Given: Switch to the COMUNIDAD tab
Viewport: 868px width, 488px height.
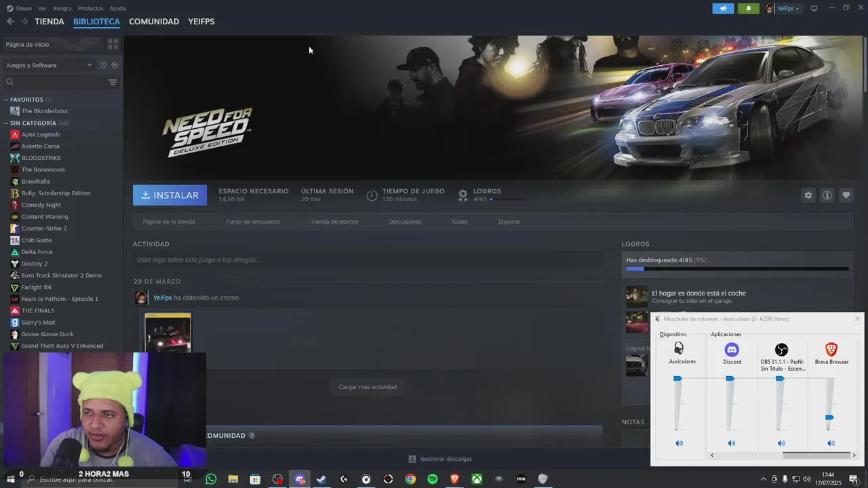Looking at the screenshot, I should click(x=154, y=22).
